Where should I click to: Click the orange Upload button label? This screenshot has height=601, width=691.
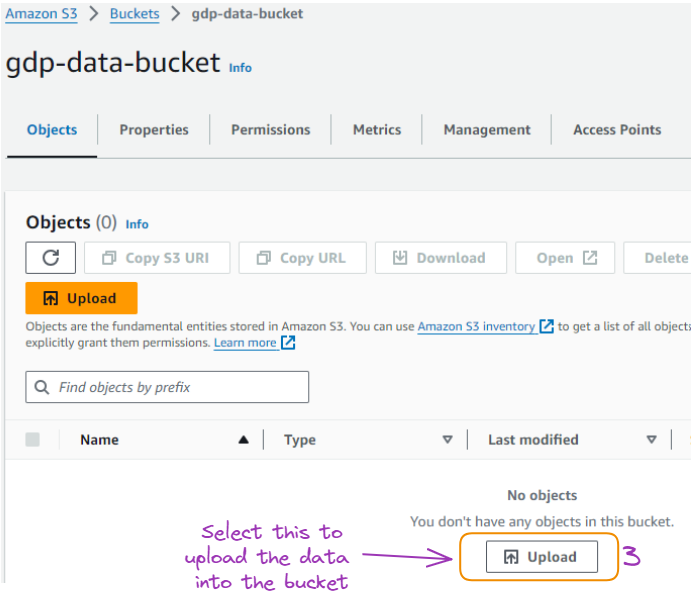(92, 298)
